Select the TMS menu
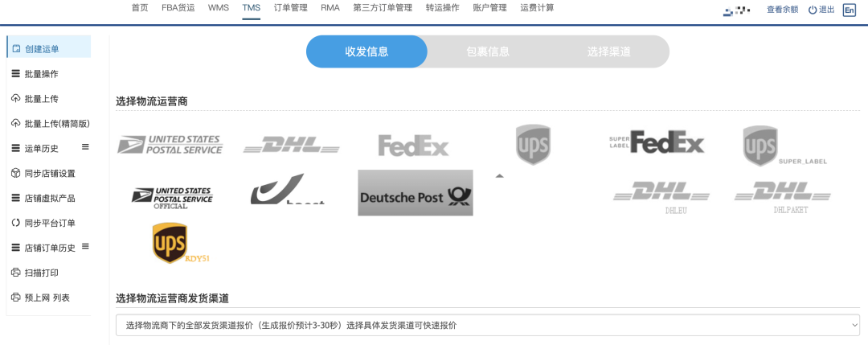The height and width of the screenshot is (345, 868). (x=252, y=8)
